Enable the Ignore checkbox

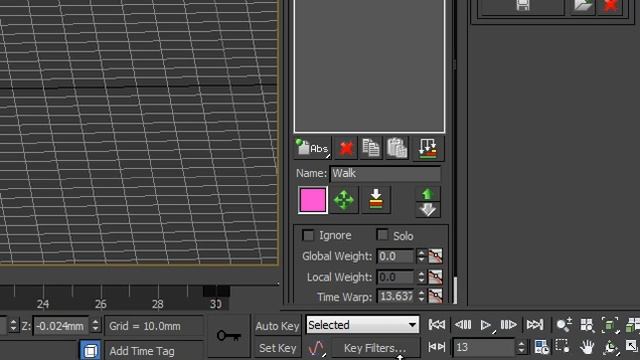pyautogui.click(x=308, y=236)
